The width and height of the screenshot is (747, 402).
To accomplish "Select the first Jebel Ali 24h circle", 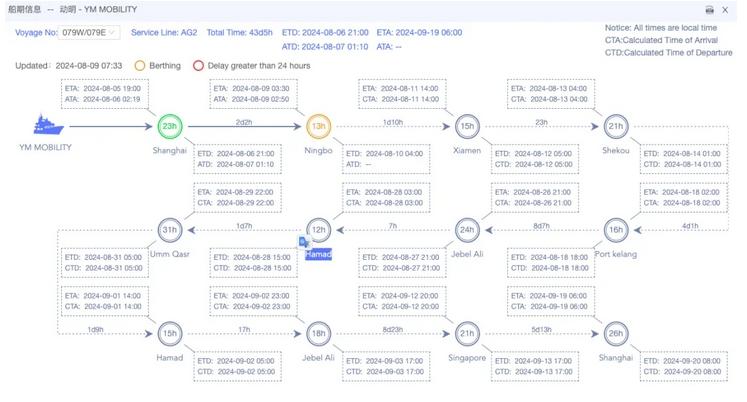I will click(x=467, y=230).
